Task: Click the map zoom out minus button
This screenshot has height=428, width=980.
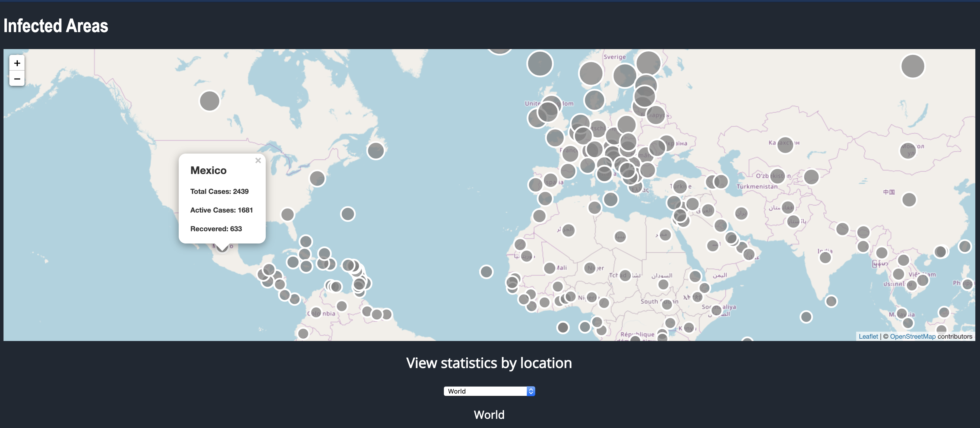Action: [17, 79]
